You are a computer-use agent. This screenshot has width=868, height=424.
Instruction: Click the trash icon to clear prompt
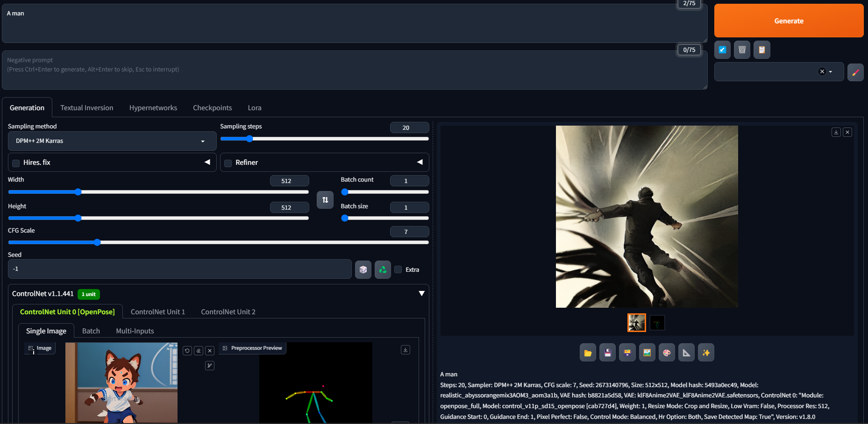[742, 49]
